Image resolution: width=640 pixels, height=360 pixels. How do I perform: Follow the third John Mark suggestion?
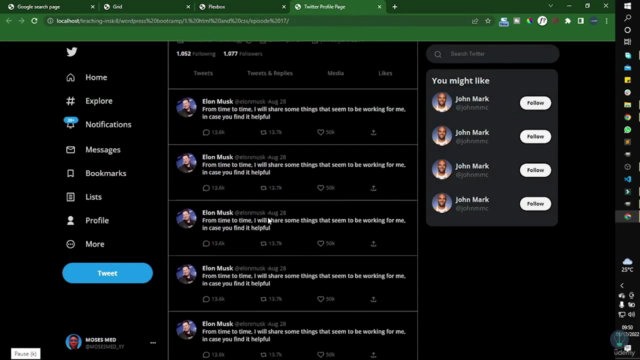click(x=535, y=170)
